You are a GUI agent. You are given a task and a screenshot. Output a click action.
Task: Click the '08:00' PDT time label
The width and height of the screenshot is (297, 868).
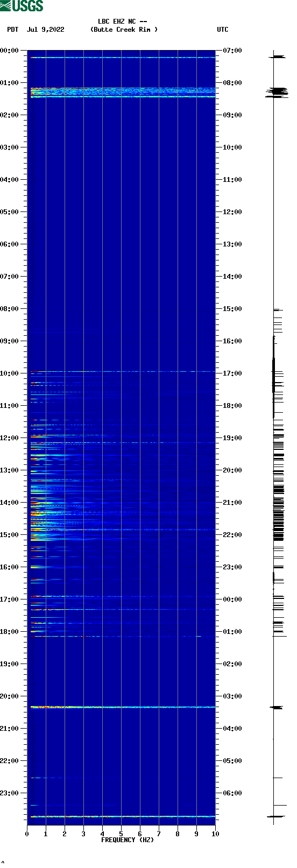click(10, 309)
